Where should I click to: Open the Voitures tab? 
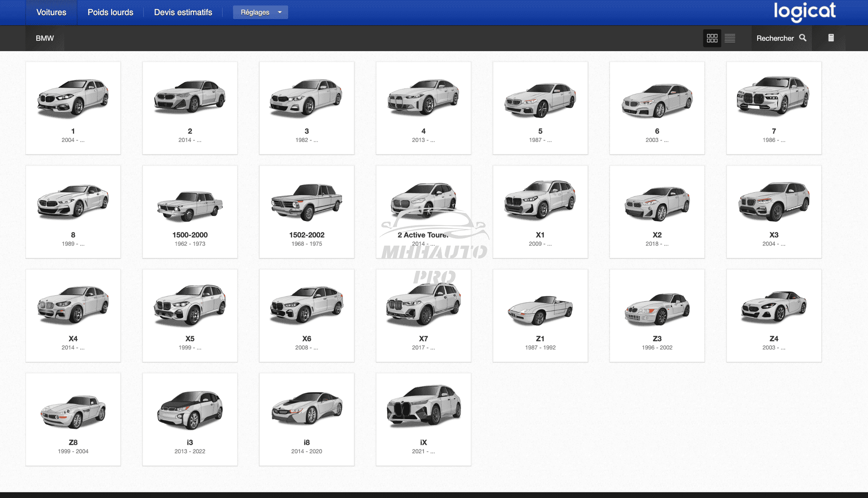click(x=51, y=12)
